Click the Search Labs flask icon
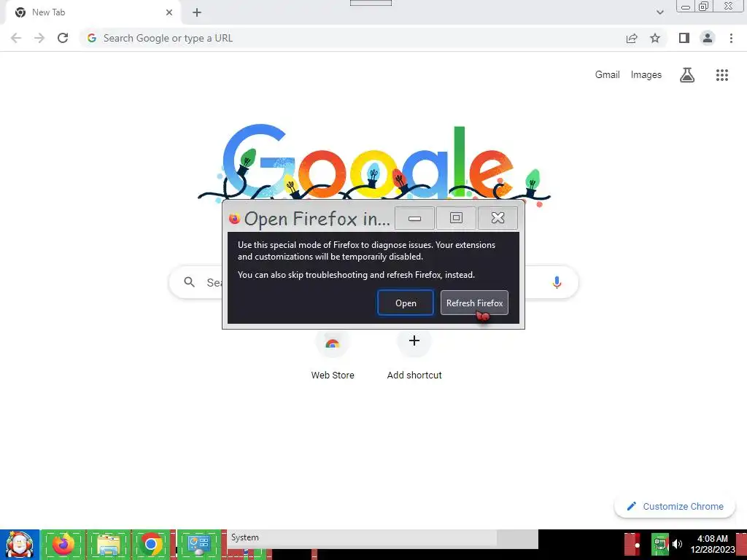This screenshot has width=747, height=560. click(687, 75)
